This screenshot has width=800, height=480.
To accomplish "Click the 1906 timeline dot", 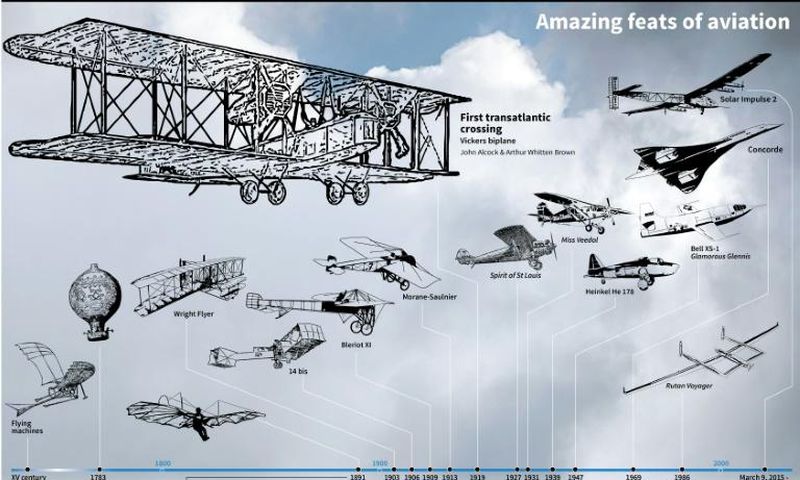I will (x=412, y=469).
